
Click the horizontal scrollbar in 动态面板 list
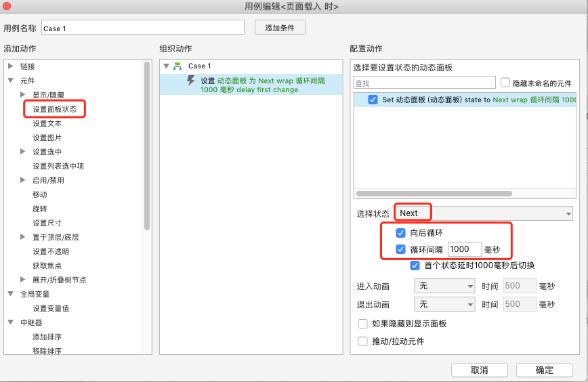[x=434, y=194]
